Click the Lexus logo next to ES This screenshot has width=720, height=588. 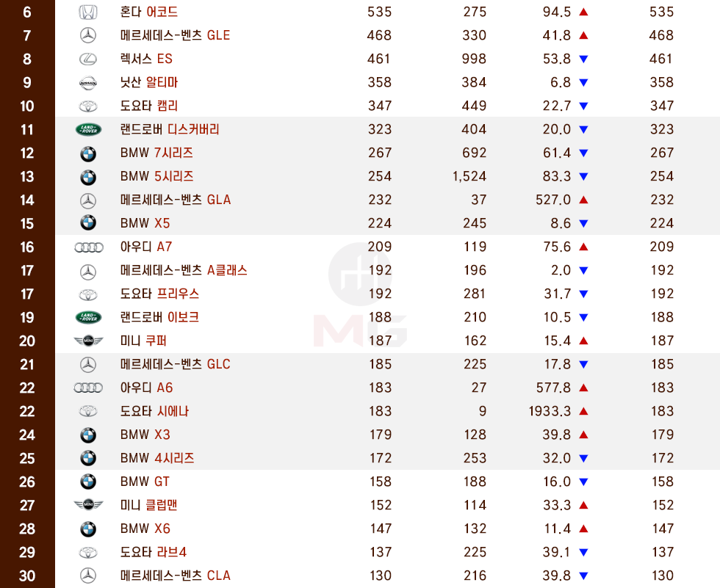coord(88,59)
